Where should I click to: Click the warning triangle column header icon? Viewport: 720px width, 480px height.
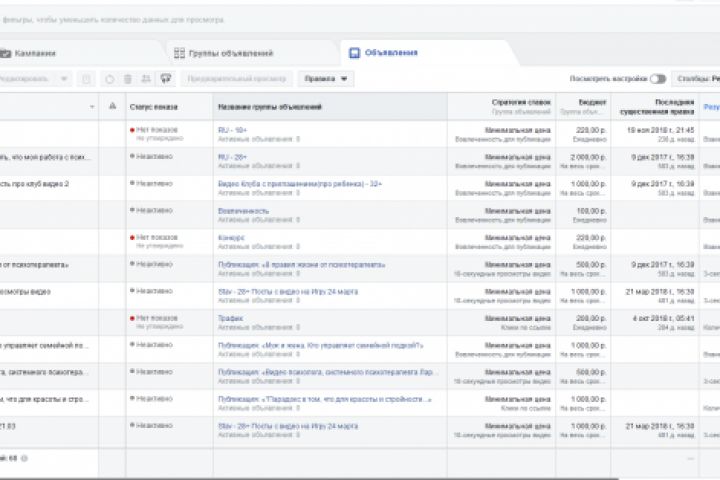coord(113,105)
